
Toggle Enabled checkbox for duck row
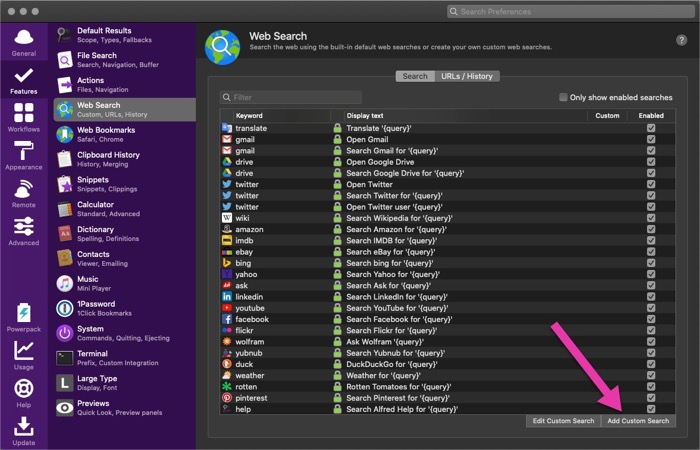point(651,364)
